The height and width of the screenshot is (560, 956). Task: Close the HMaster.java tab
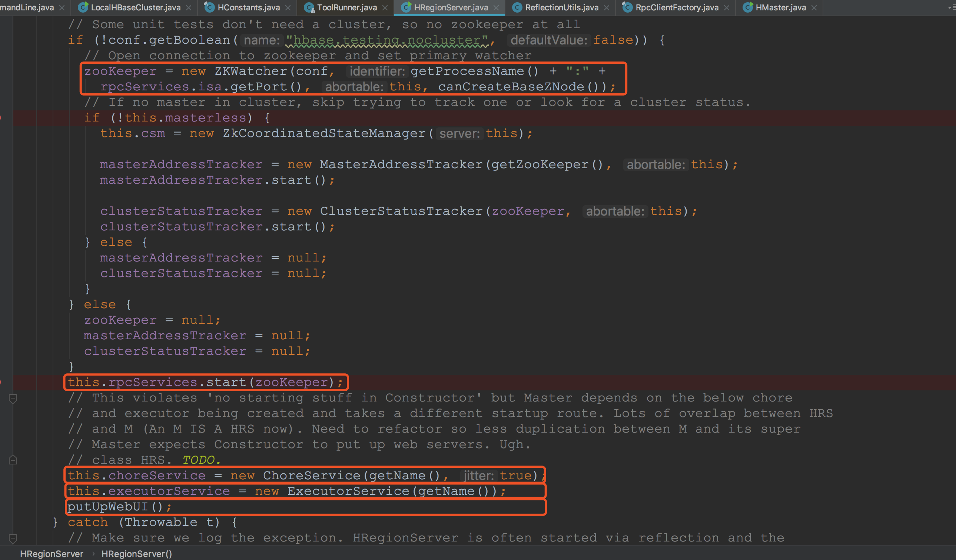click(x=814, y=7)
